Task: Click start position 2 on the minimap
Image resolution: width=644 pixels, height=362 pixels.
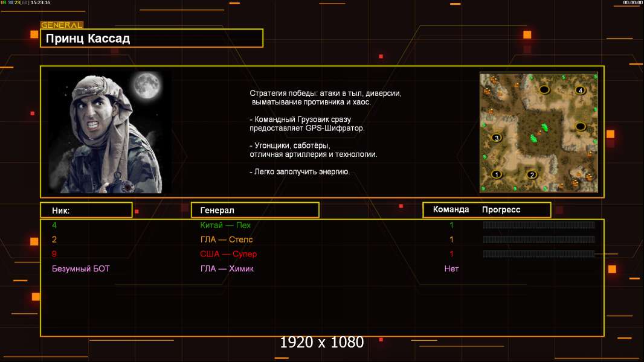Action: pos(532,175)
